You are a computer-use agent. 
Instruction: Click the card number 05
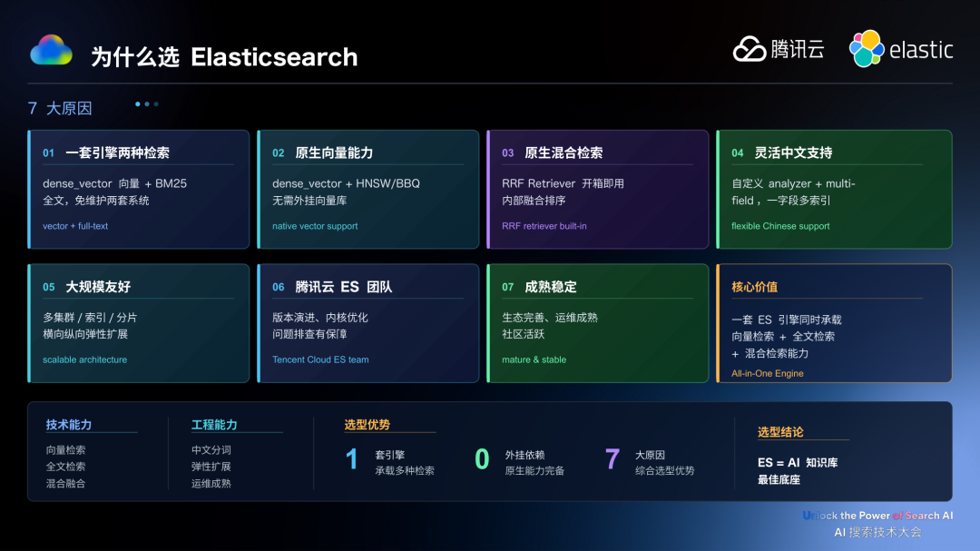point(49,287)
